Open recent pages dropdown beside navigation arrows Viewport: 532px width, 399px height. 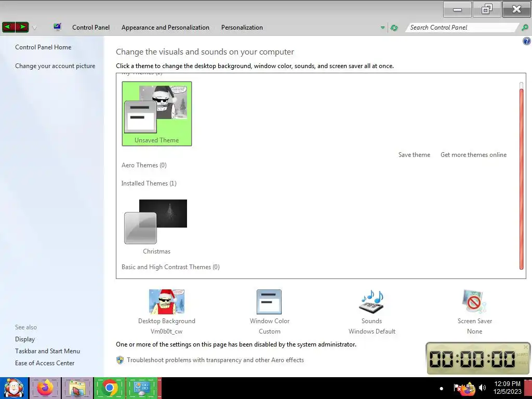pyautogui.click(x=34, y=28)
